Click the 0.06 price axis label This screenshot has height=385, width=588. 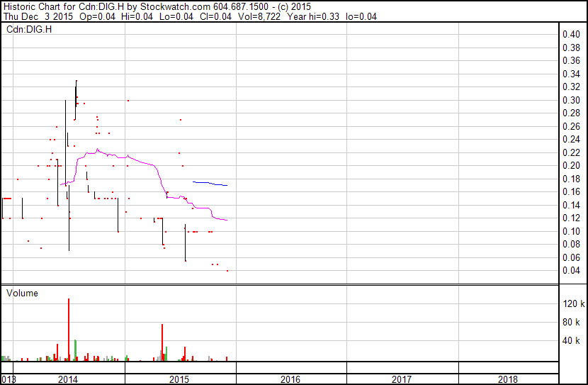coord(571,258)
